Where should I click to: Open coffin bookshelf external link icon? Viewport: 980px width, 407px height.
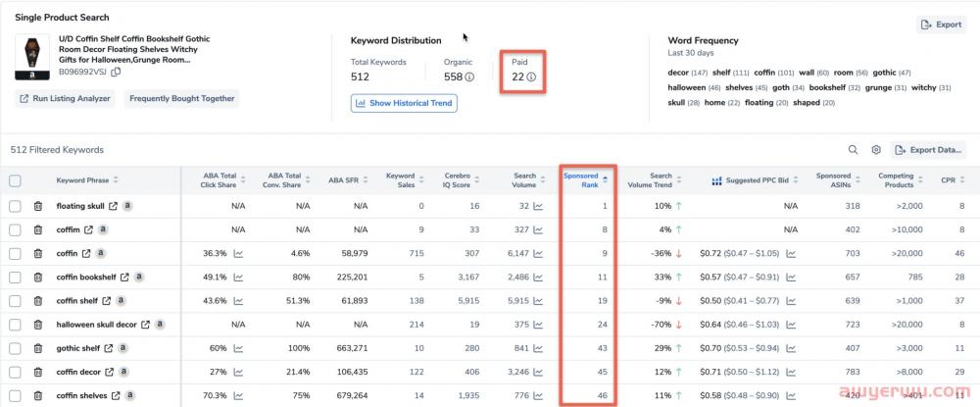[124, 277]
